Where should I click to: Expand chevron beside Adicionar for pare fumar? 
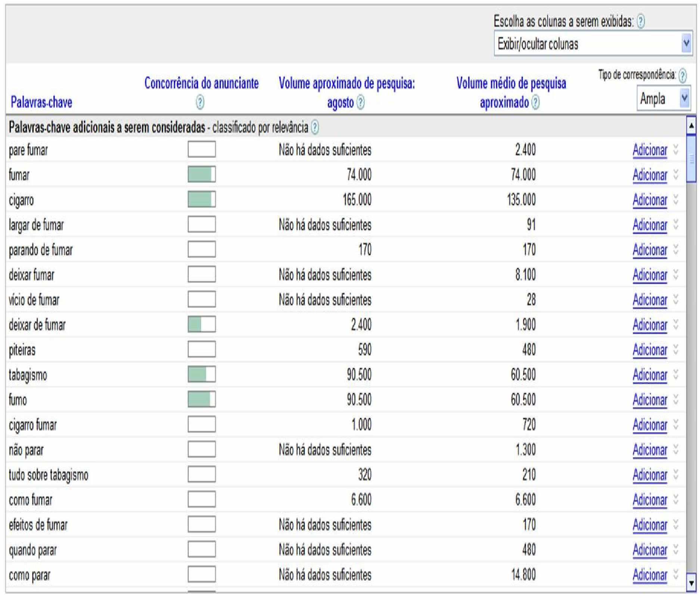click(676, 150)
